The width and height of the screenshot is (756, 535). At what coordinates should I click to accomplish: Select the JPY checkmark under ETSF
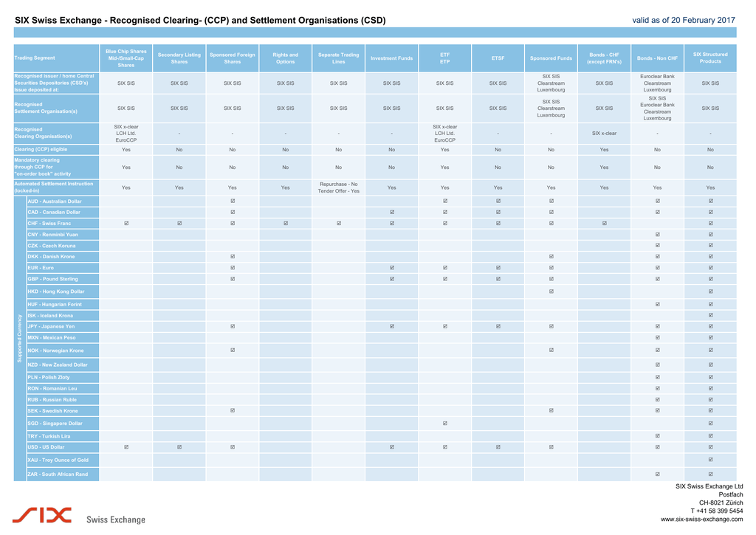(x=498, y=326)
